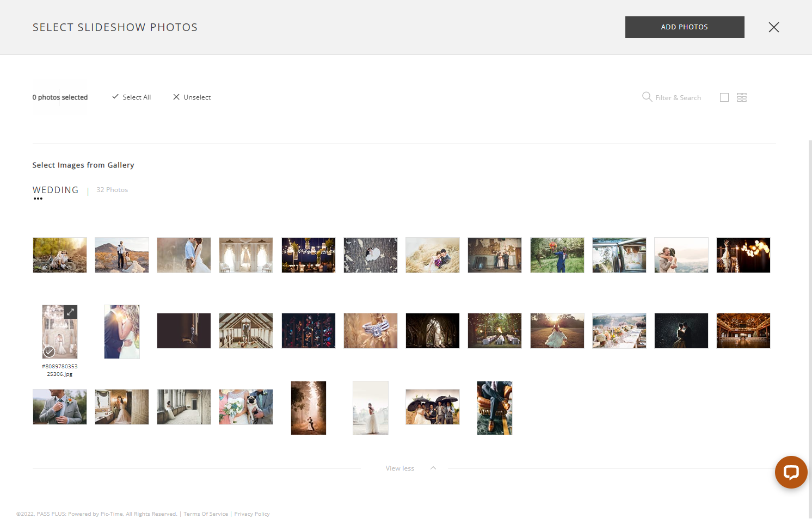This screenshot has height=519, width=812.
Task: Select the bride running in field thumbnail
Action: coord(557,331)
